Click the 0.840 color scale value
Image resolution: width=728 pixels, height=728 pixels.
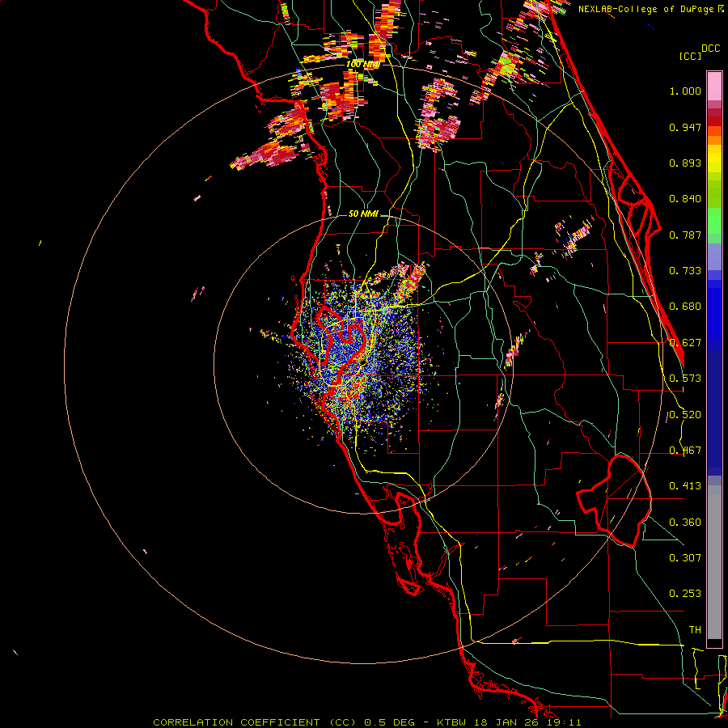pyautogui.click(x=685, y=199)
